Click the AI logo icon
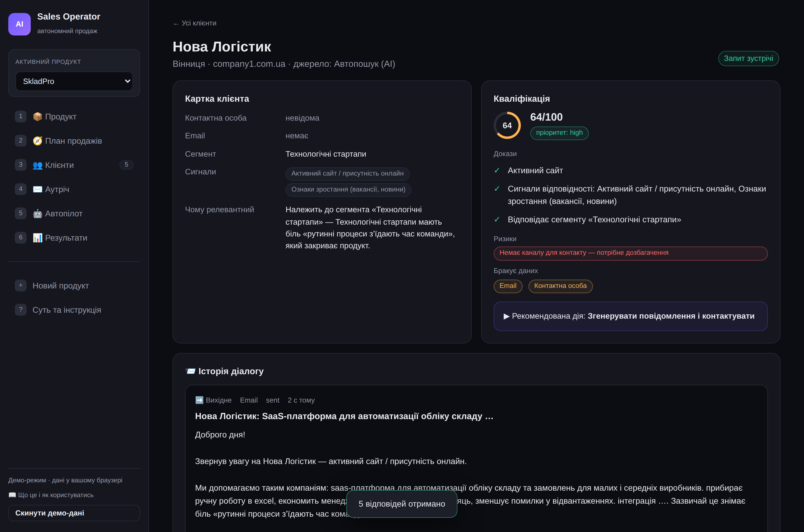 point(19,24)
